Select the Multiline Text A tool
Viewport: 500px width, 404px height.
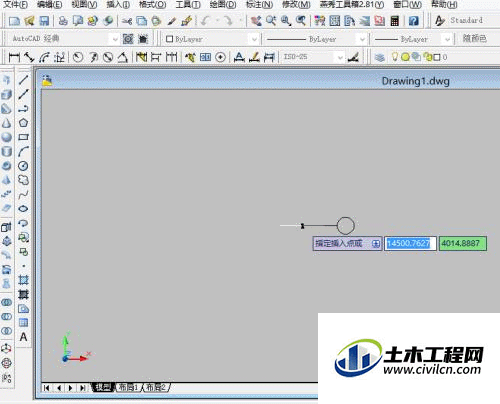(x=23, y=337)
